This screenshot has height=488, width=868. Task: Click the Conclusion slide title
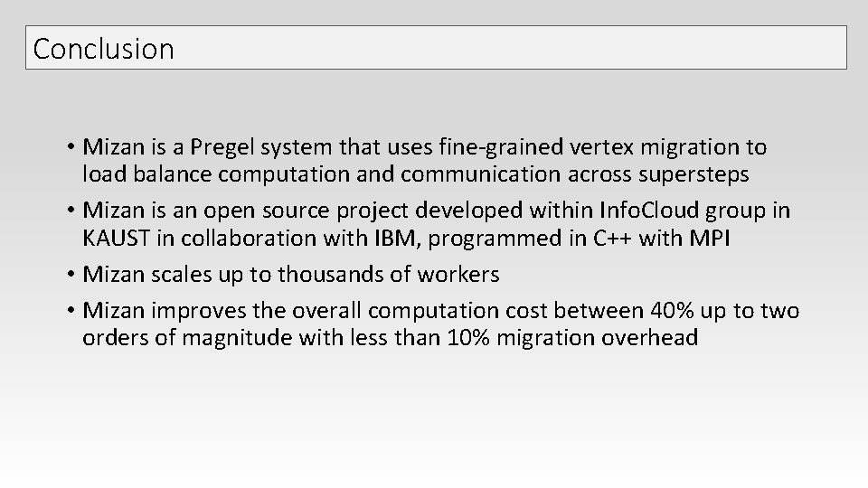103,49
